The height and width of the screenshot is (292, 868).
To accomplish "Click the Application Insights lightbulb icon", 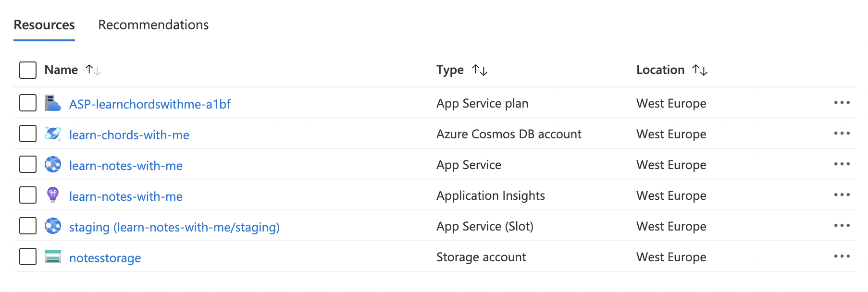I will coord(52,195).
